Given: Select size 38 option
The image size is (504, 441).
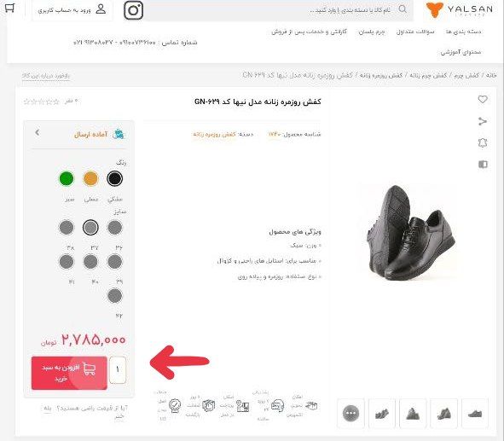Looking at the screenshot, I should pyautogui.click(x=67, y=228).
